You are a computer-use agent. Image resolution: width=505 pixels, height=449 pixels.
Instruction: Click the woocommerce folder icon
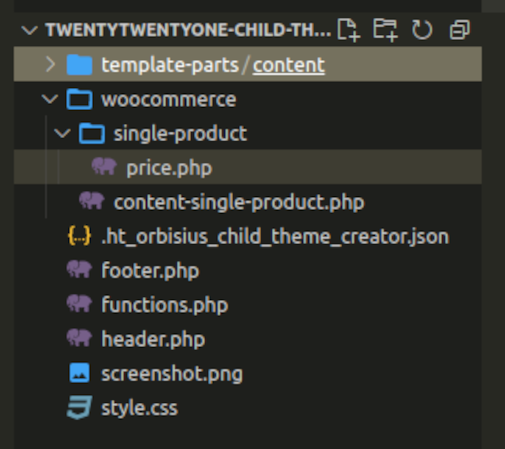[79, 99]
